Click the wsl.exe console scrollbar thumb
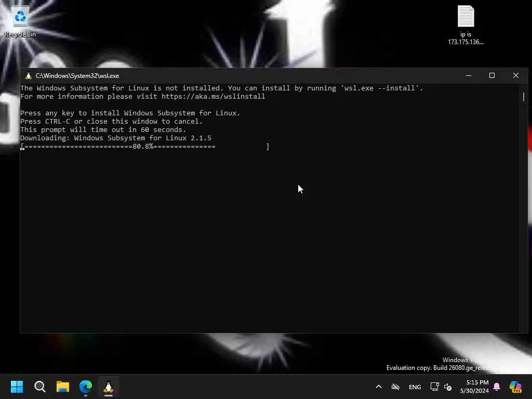532x399 pixels. point(524,97)
